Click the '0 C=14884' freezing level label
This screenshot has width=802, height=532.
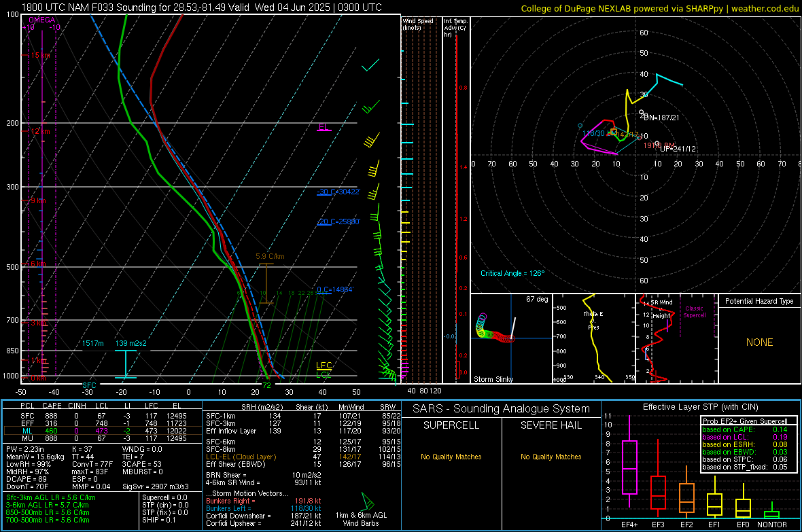coord(334,289)
